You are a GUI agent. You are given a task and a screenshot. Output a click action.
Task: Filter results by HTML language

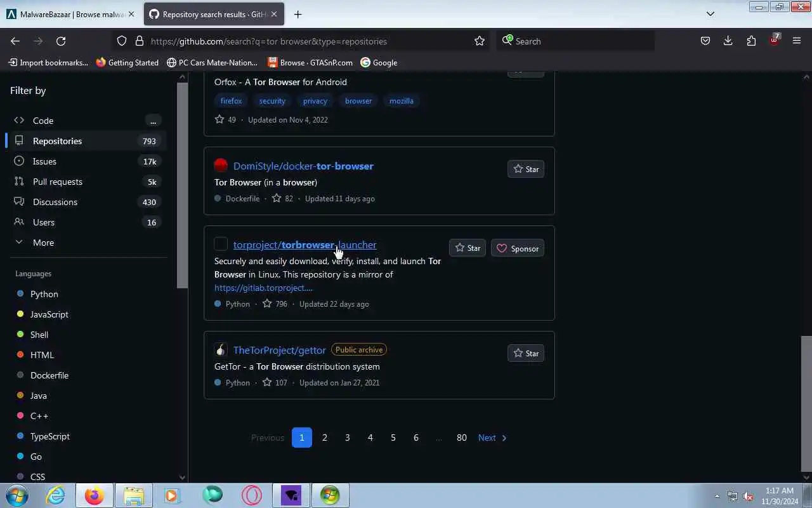(42, 355)
